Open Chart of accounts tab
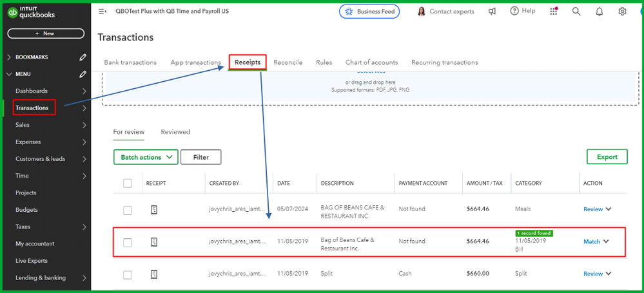 tap(372, 62)
